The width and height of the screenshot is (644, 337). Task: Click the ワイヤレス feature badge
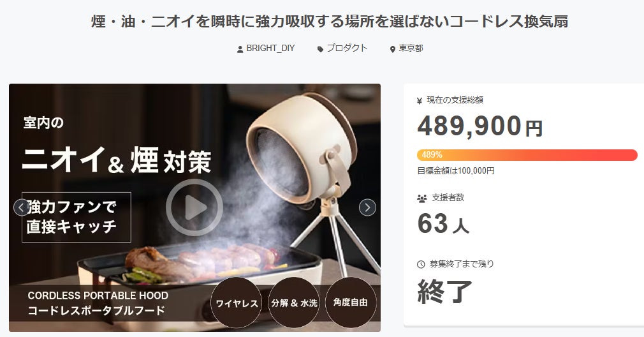pos(237,303)
